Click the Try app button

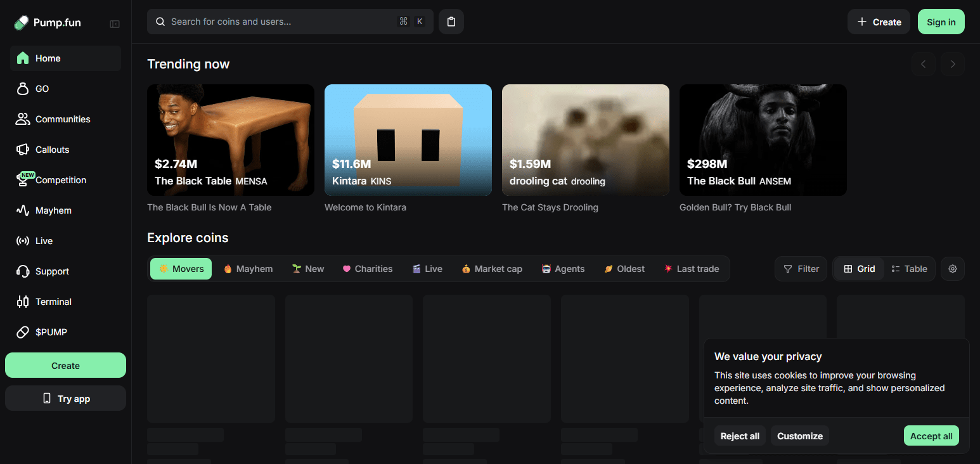point(65,398)
